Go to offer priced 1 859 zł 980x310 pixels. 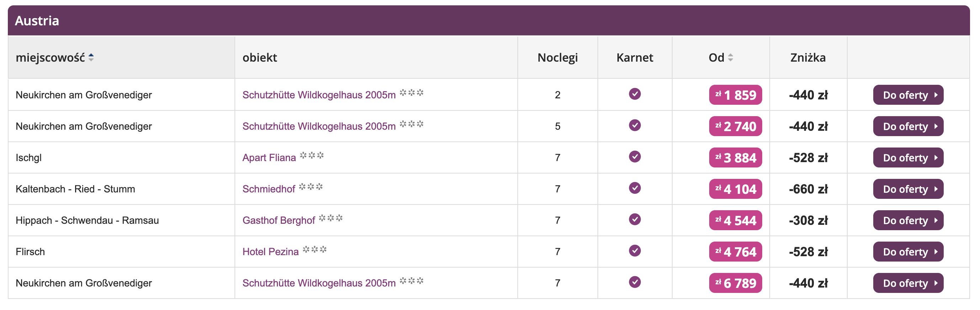coord(908,95)
